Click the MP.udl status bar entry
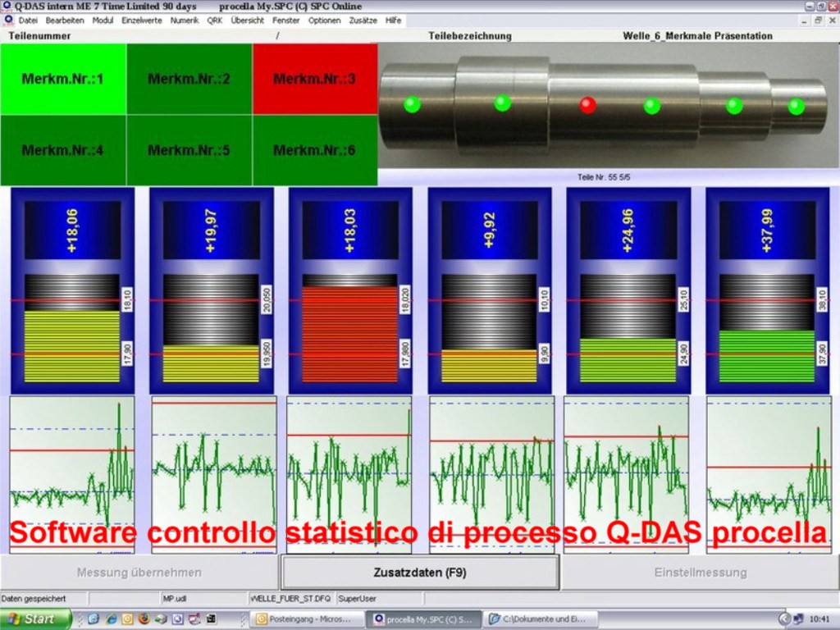 click(175, 599)
